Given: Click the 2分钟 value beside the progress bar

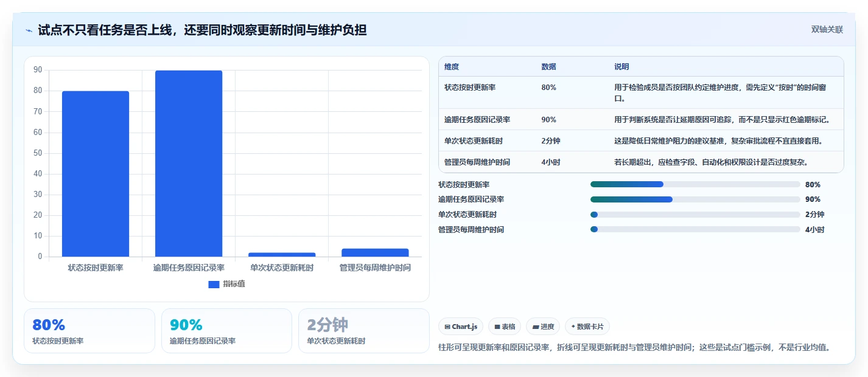Looking at the screenshot, I should [815, 215].
